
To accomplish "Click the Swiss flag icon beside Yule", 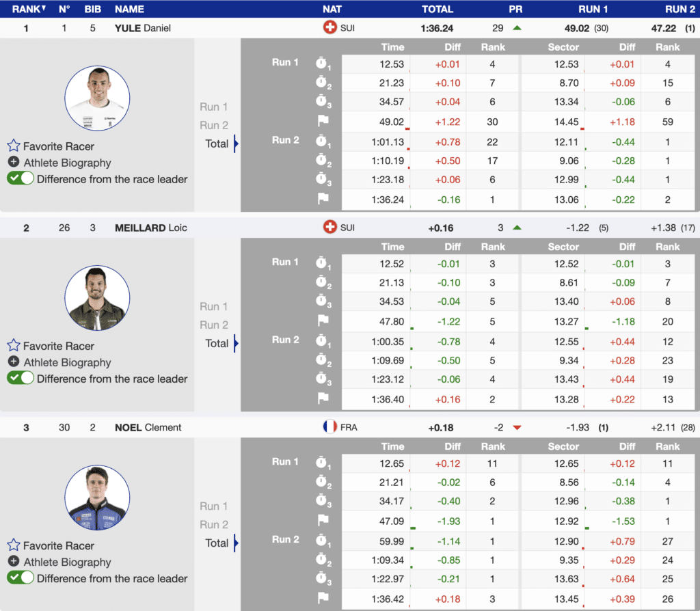I will click(x=329, y=28).
